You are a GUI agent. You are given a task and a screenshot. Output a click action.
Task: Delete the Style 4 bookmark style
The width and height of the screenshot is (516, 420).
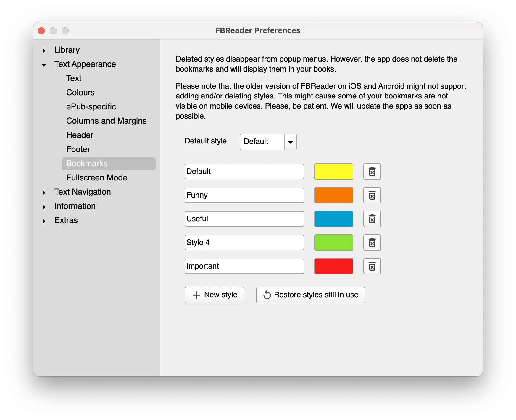pos(372,243)
